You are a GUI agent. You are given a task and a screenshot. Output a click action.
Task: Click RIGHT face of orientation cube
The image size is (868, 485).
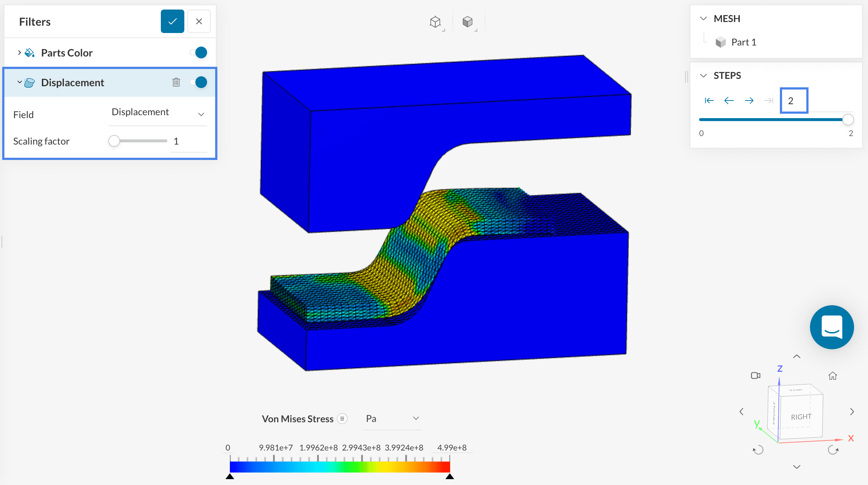(x=801, y=417)
